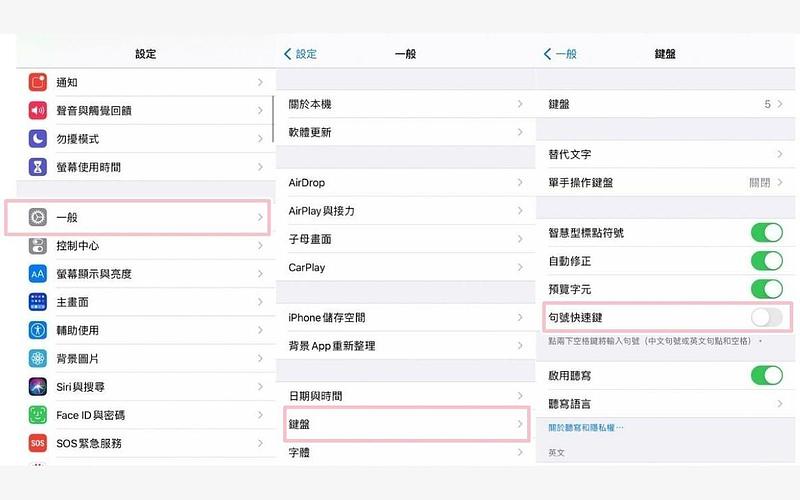Tap the SOS緊急服務 red icon
The image size is (800, 500).
38,443
